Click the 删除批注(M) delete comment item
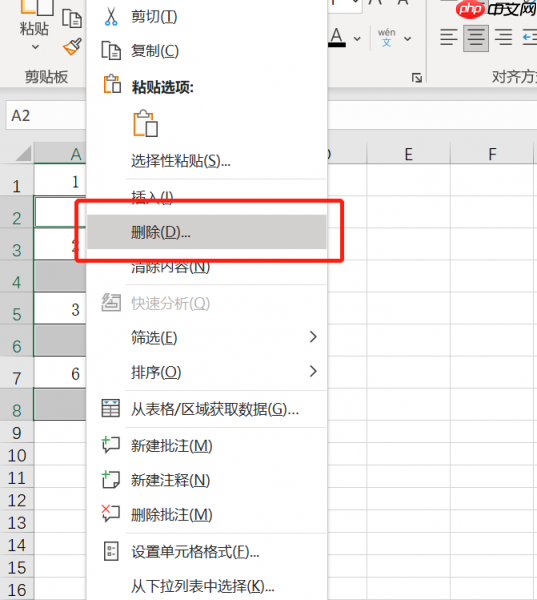The width and height of the screenshot is (537, 600). (207, 514)
